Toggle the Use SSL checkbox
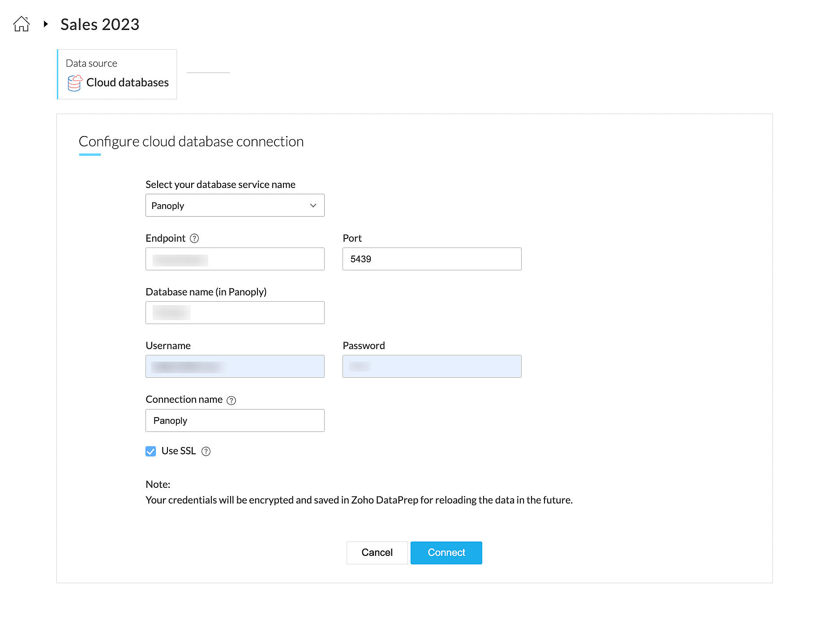840x623 pixels. [x=151, y=451]
